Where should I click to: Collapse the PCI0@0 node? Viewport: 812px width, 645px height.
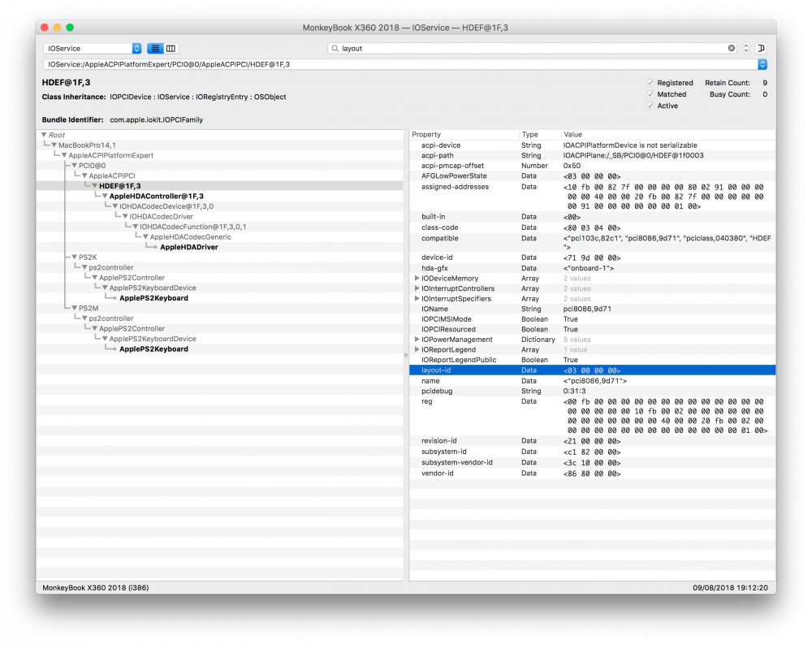[74, 165]
